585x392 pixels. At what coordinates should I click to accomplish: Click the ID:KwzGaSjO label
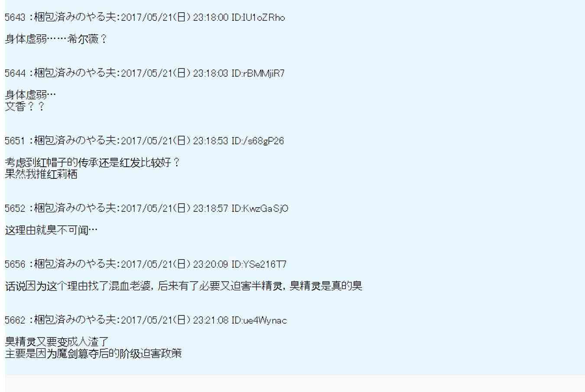point(260,209)
